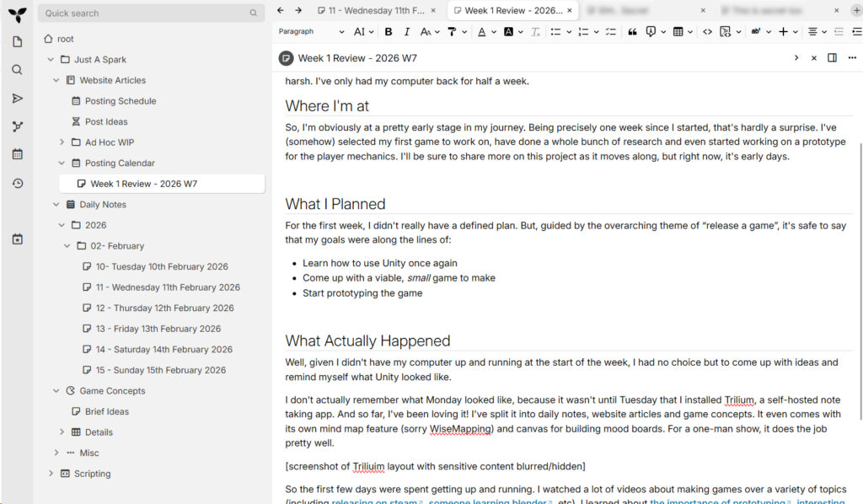
Task: Insert a bulleted list
Action: point(556,32)
